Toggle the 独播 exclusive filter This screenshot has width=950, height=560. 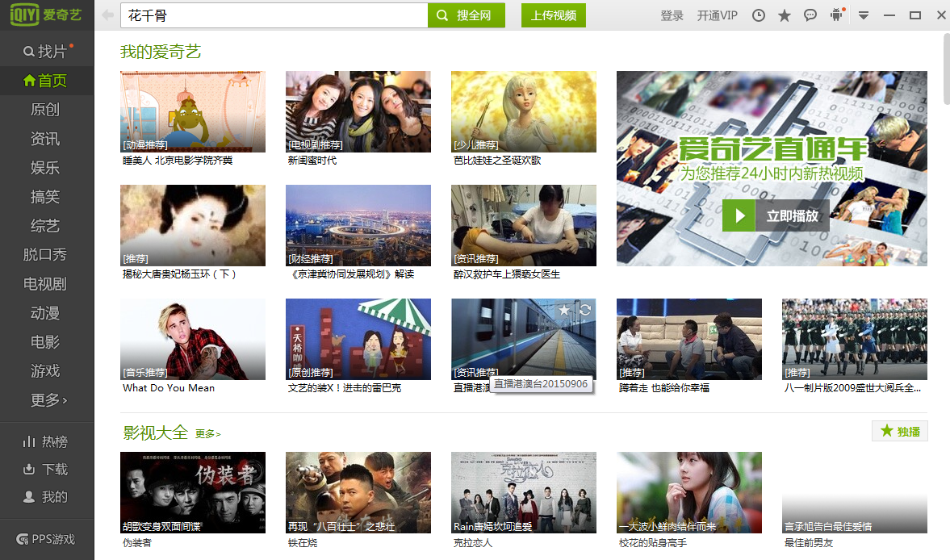(900, 431)
